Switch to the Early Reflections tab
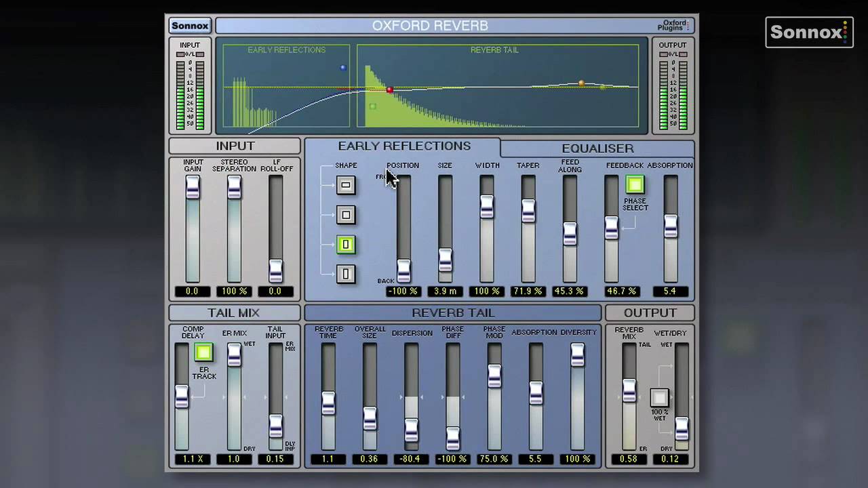The width and height of the screenshot is (868, 488). 404,146
